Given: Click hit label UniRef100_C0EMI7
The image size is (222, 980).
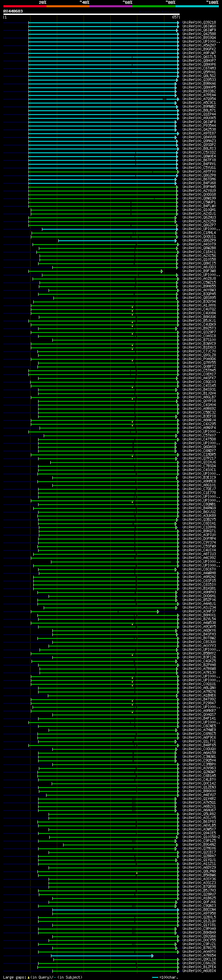Looking at the screenshot, I should [199, 374].
